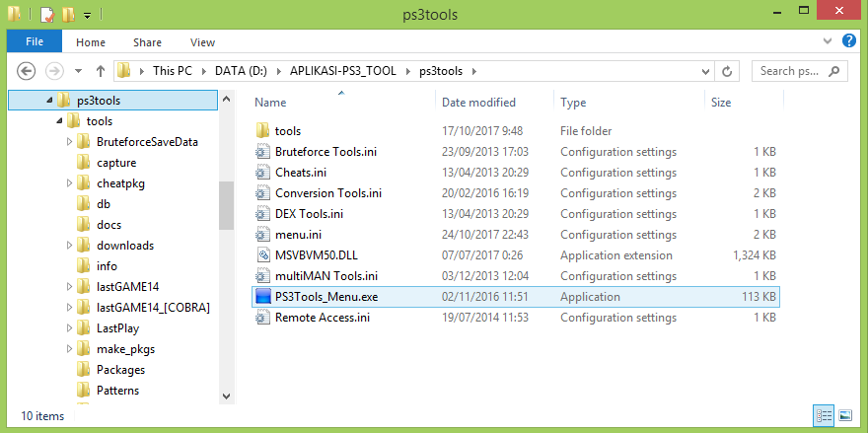
Task: Click the search magnifier icon
Action: coord(833,71)
